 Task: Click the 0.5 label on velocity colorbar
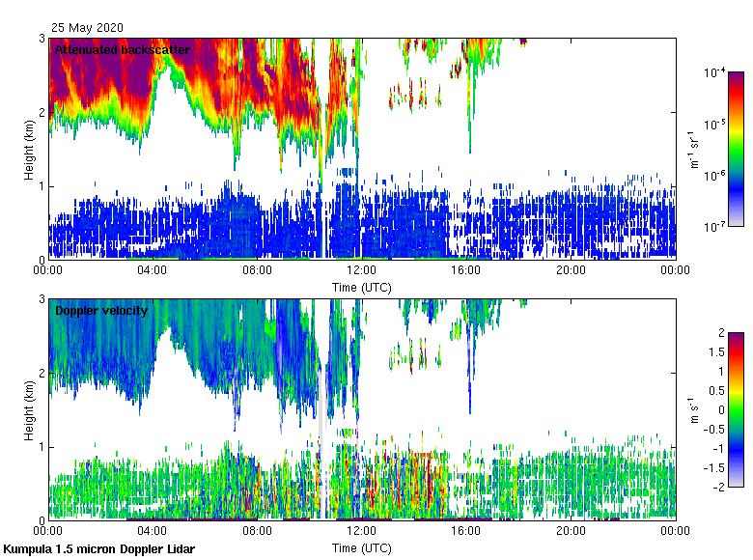(716, 391)
